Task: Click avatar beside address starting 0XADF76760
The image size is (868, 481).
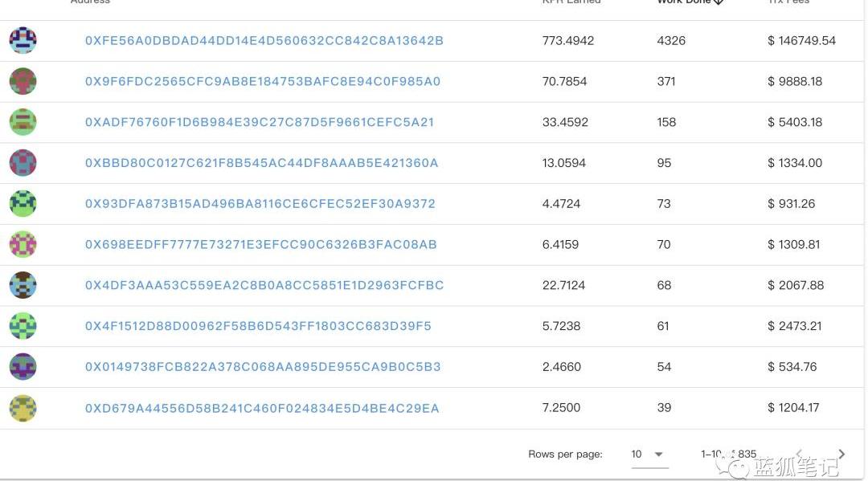Action: point(23,122)
